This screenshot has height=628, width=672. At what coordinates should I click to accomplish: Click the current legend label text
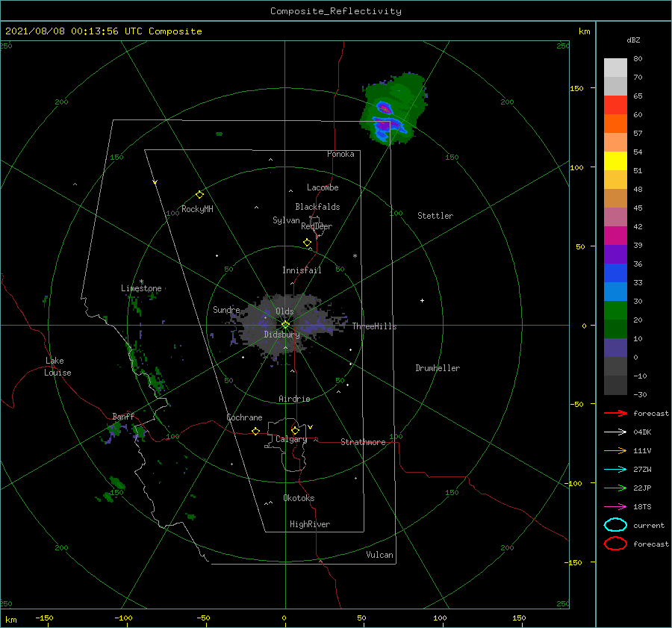pos(649,526)
